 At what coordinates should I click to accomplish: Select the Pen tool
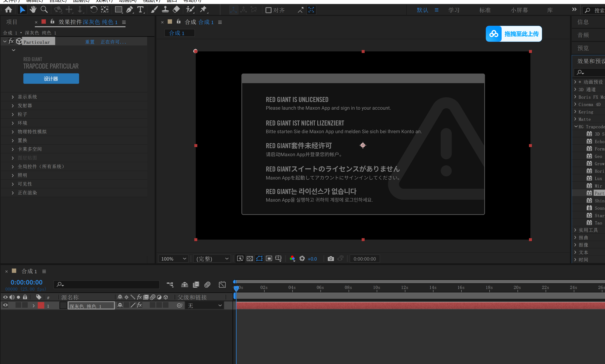[130, 9]
